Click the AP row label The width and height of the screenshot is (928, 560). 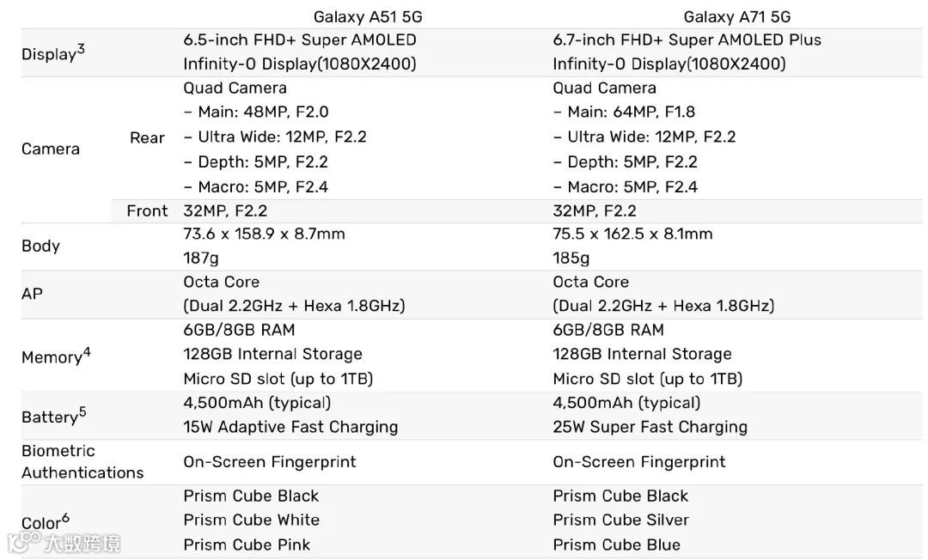(32, 294)
